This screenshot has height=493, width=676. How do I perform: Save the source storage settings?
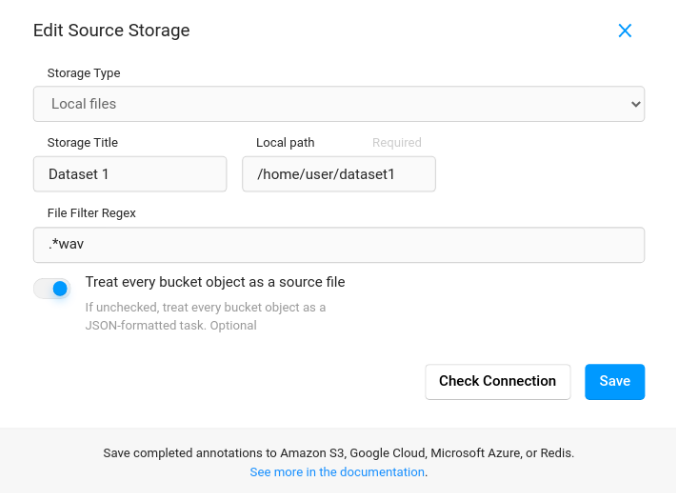(x=614, y=381)
